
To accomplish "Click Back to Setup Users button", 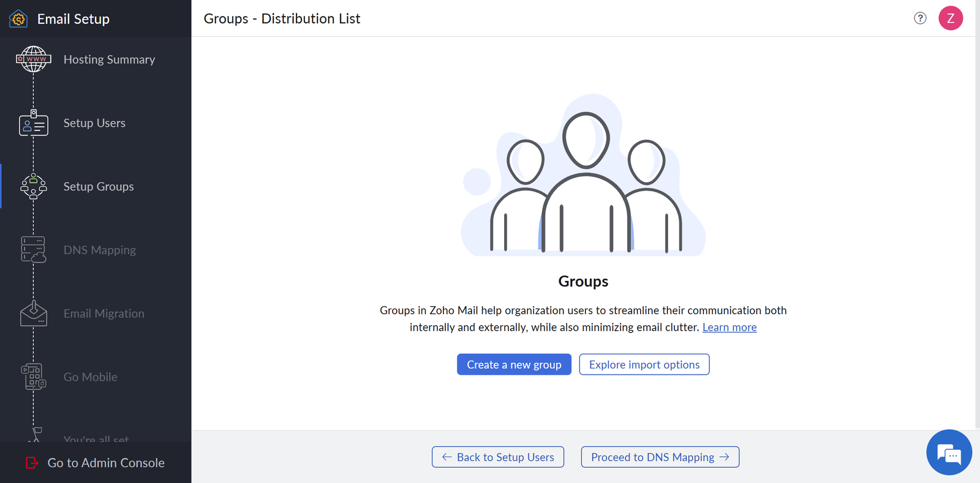I will (x=498, y=457).
